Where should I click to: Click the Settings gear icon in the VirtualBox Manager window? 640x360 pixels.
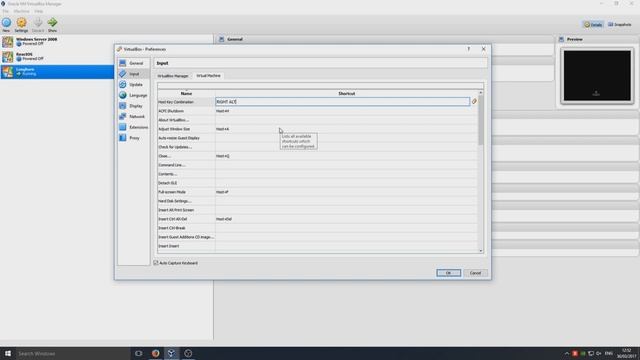point(21,24)
